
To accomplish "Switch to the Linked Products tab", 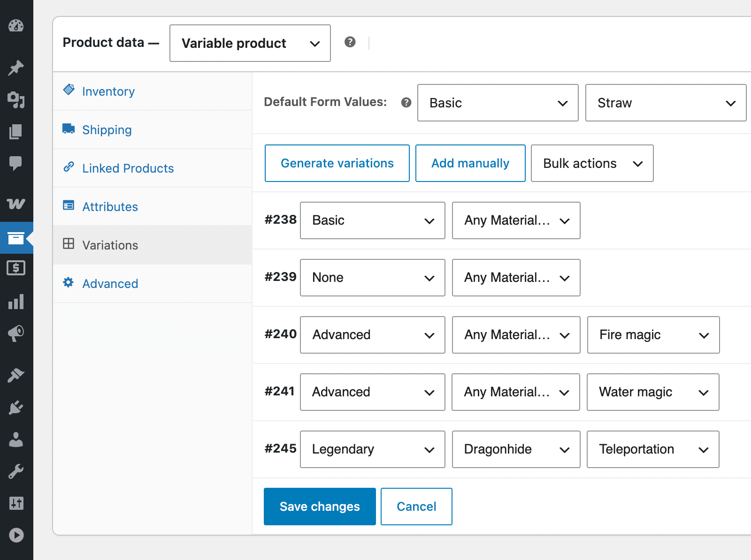I will 153,168.
